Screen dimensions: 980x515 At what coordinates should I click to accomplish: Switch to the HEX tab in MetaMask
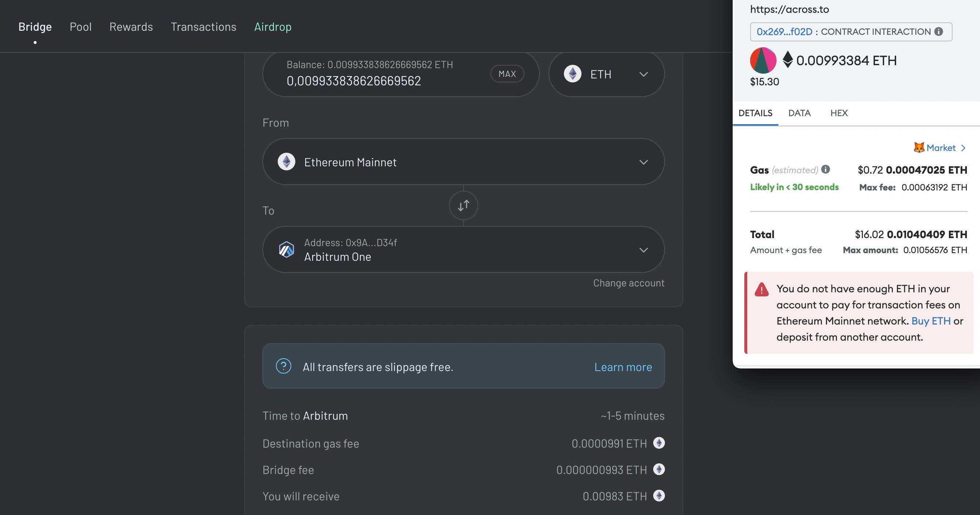tap(839, 113)
